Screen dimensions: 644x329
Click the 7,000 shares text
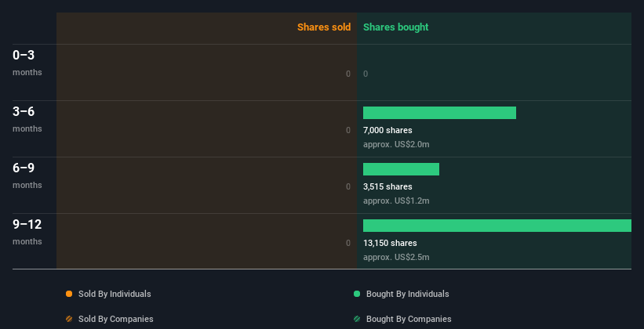coord(387,131)
